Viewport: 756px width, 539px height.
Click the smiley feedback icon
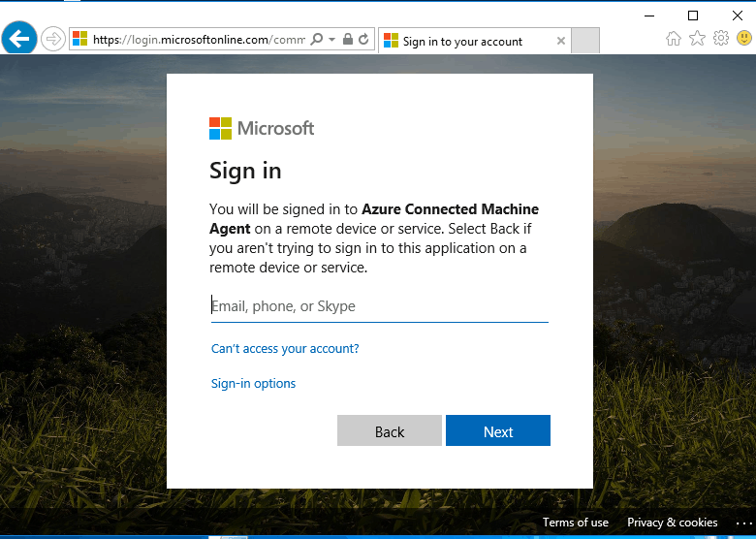(743, 39)
